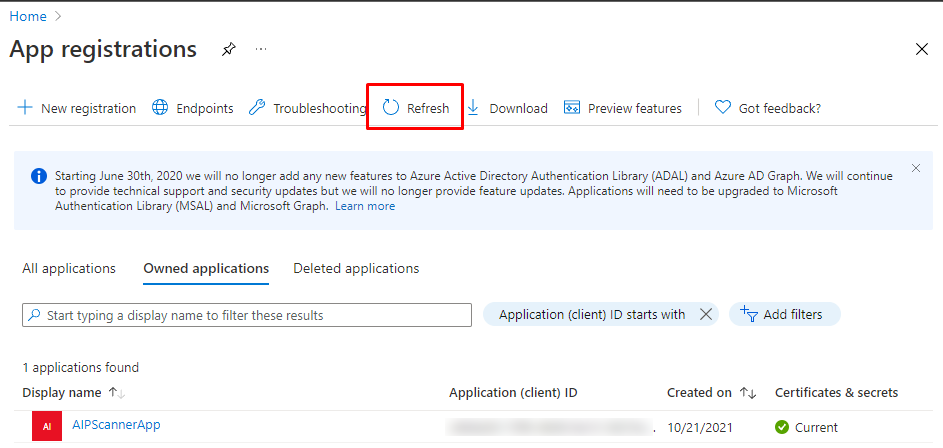
Task: Click the Learn more link in banner
Action: (365, 206)
